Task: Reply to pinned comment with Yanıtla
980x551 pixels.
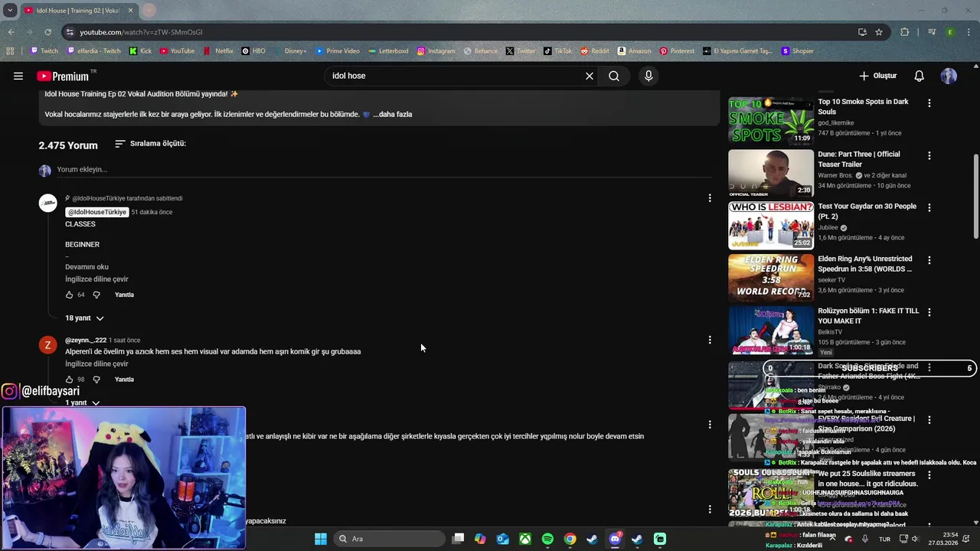Action: (124, 295)
